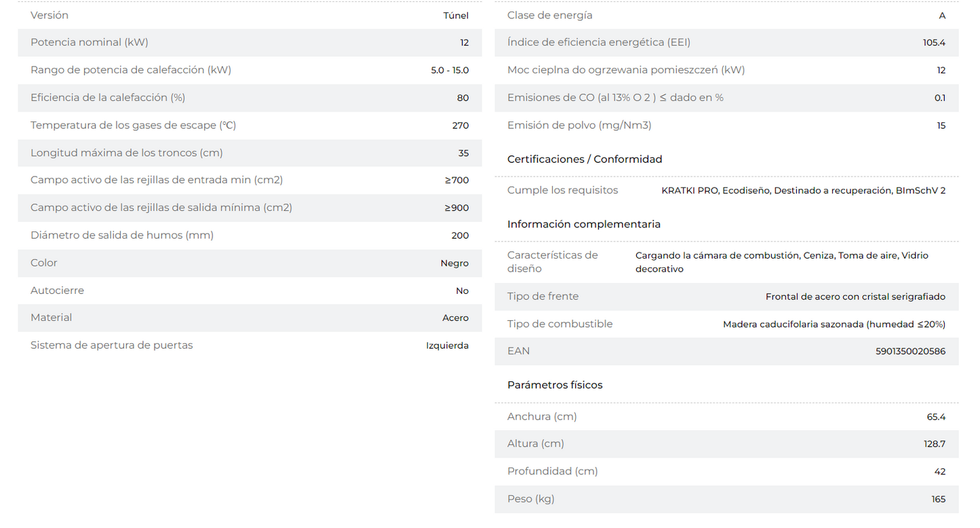This screenshot has width=980, height=528.
Task: Select the Potencia nominal (kW) row
Action: coord(250,43)
